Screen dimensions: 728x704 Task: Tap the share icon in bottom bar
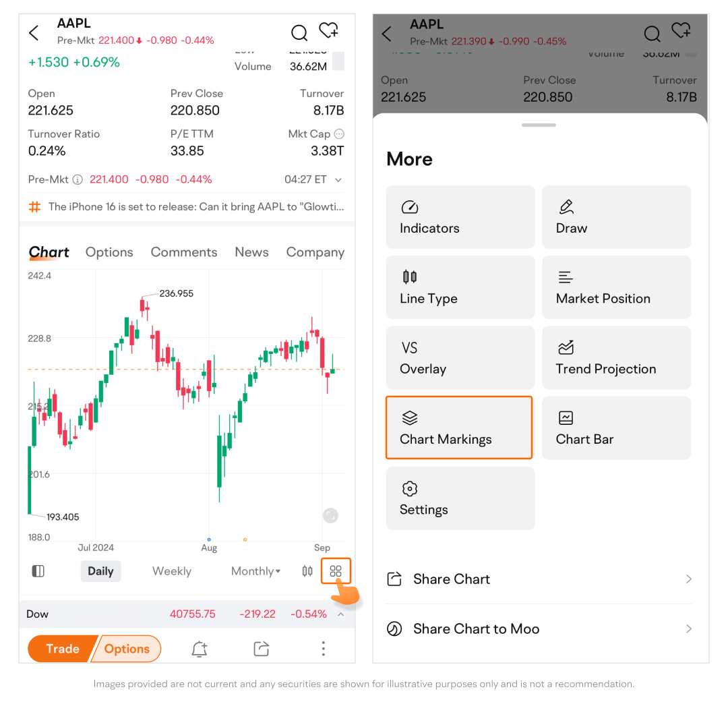(x=261, y=649)
